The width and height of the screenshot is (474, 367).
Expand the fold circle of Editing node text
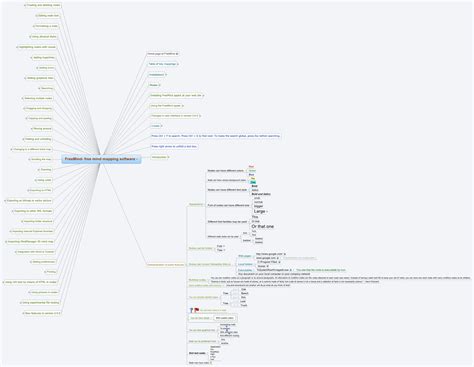tap(37, 16)
